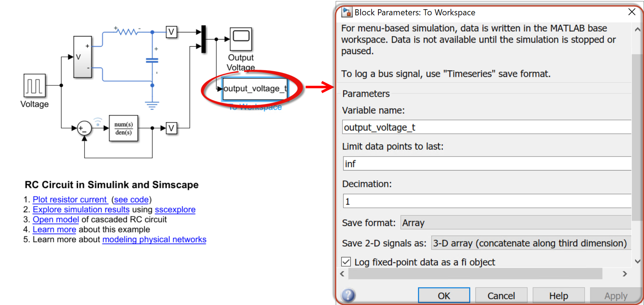Click the Help button in dialog
644x305 pixels.
tap(558, 296)
